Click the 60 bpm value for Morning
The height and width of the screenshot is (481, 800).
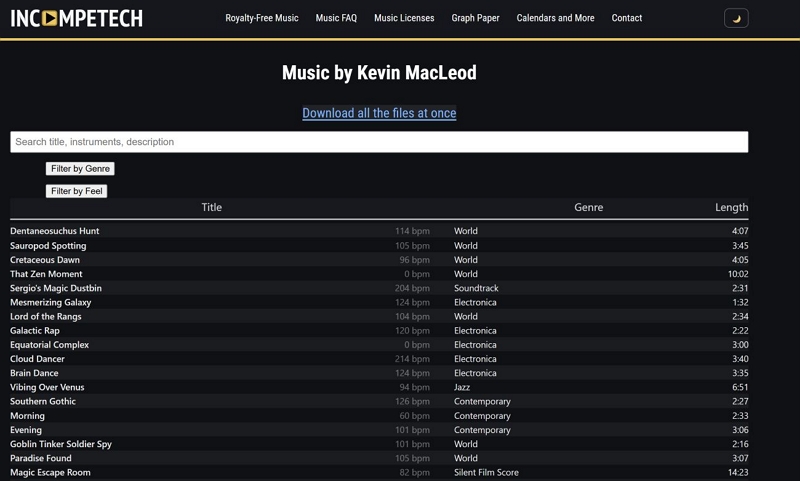[x=414, y=416]
